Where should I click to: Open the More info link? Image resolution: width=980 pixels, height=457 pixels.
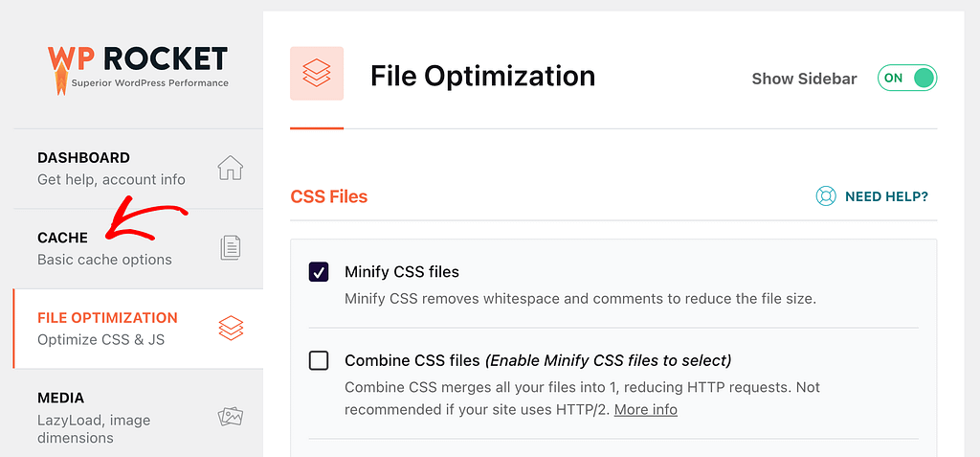[646, 409]
